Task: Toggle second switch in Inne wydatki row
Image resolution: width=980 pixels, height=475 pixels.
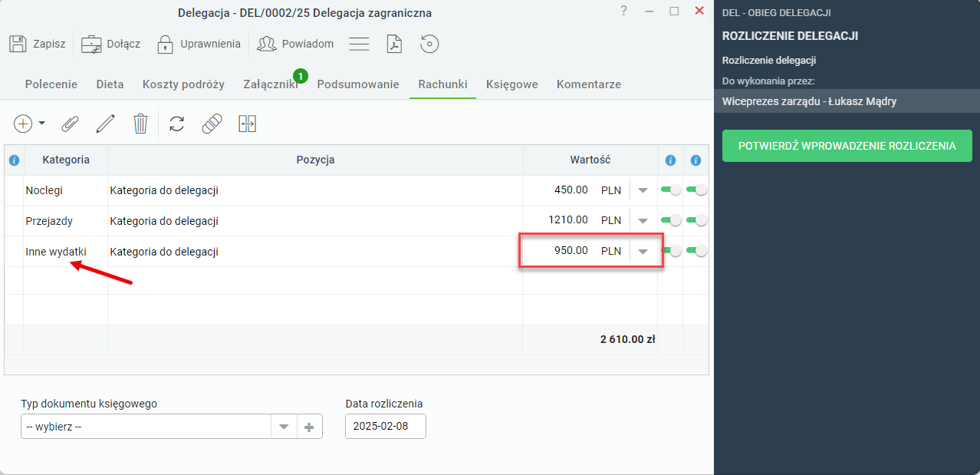Action: click(696, 251)
